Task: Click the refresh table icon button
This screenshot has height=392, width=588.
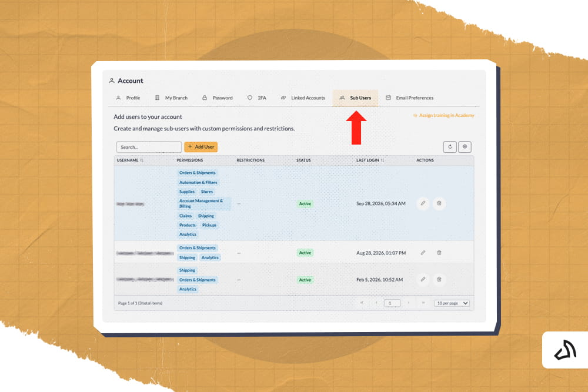Action: 450,147
